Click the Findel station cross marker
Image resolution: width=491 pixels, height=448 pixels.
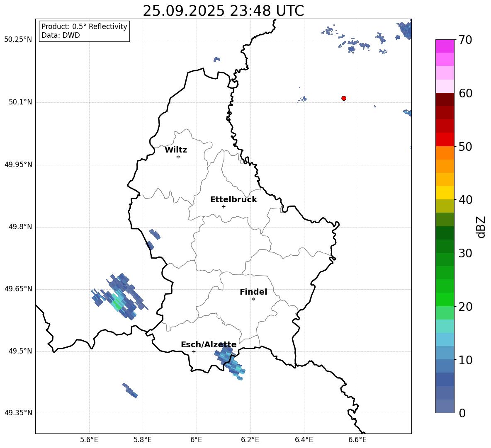click(253, 299)
